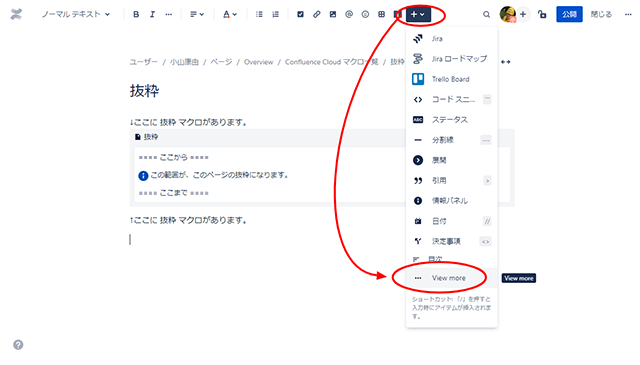
Task: Select 決定事項 decision menu item
Action: click(452, 241)
